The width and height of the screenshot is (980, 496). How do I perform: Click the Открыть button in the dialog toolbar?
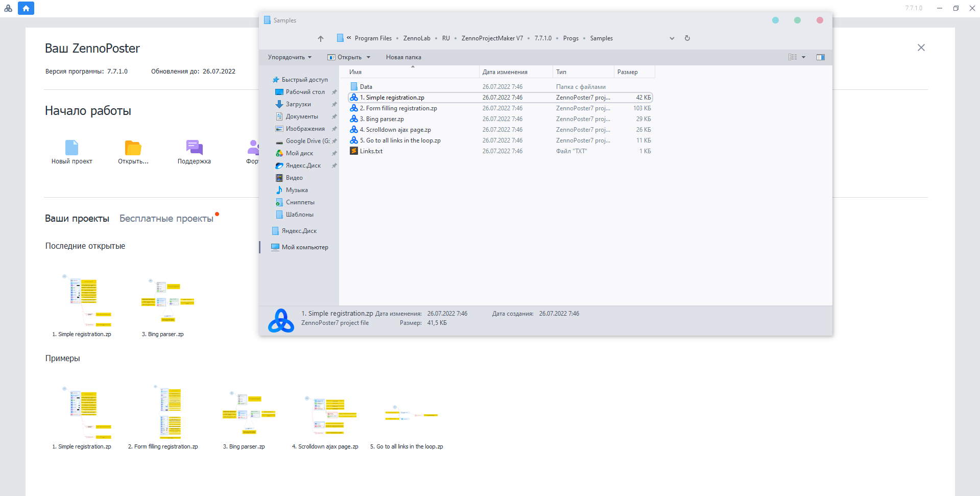pyautogui.click(x=345, y=57)
